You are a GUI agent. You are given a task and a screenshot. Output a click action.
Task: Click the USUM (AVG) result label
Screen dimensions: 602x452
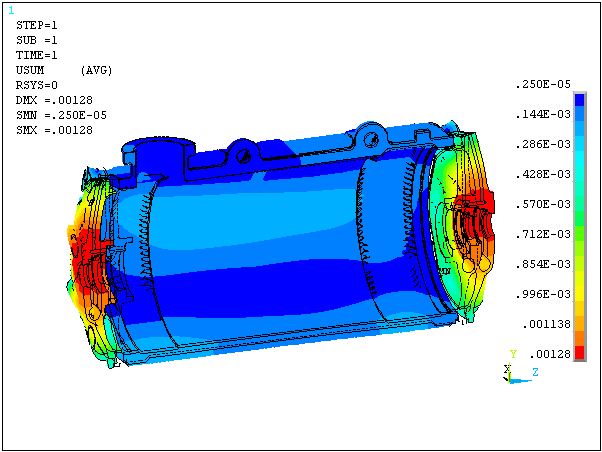point(64,70)
